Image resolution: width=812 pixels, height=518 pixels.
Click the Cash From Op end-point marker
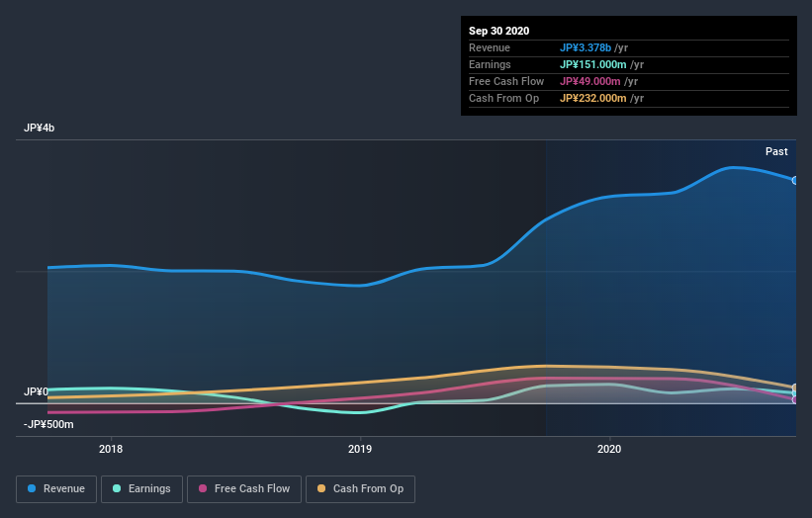[795, 388]
